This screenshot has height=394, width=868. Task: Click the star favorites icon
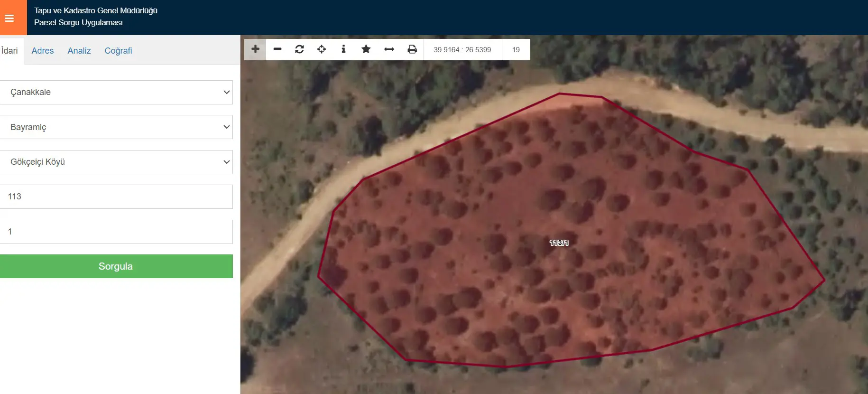coord(366,49)
